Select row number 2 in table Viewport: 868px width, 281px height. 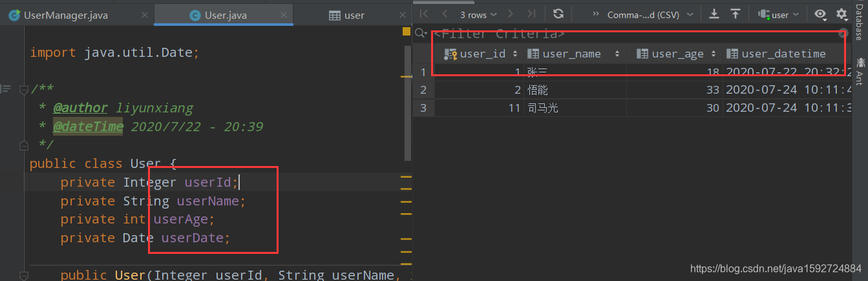(423, 90)
